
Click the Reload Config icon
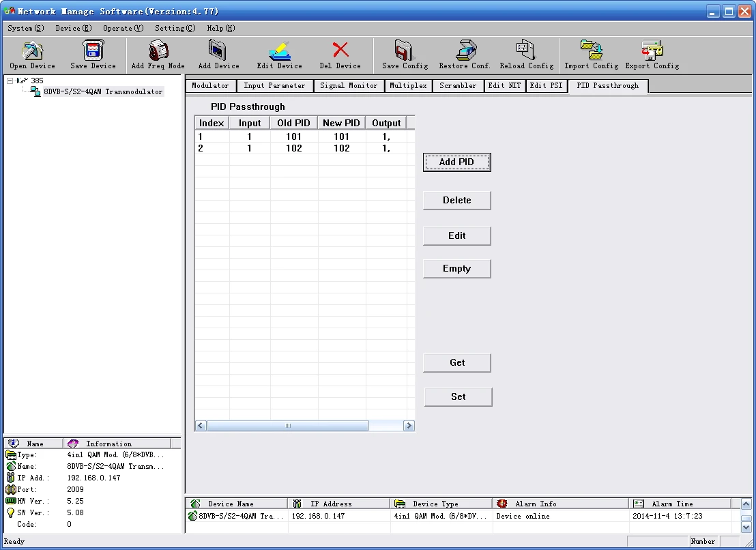(x=526, y=51)
